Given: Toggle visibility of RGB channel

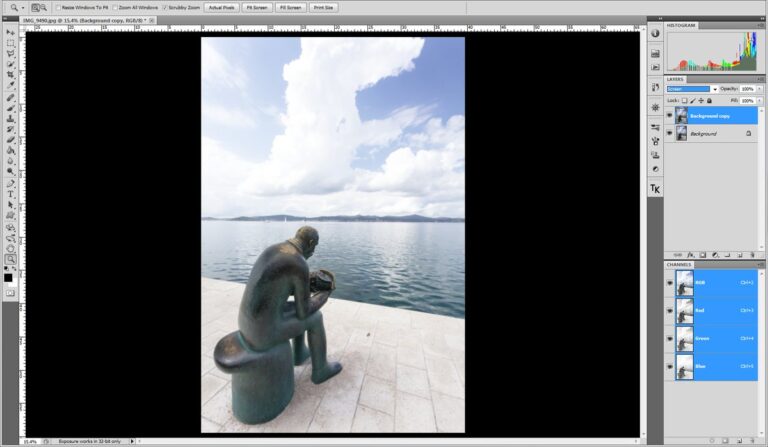Looking at the screenshot, I should (x=670, y=283).
